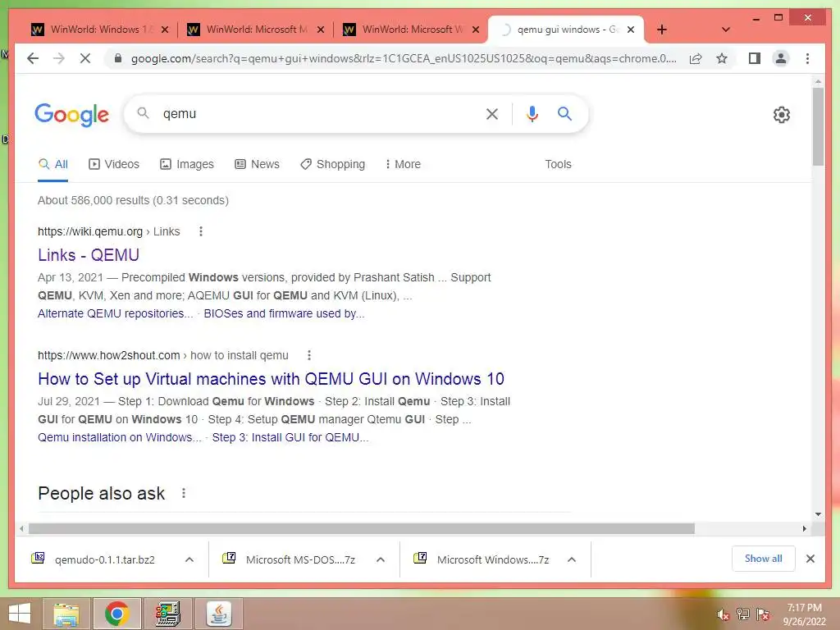Open options for the wiki.qemu.org result

(x=201, y=231)
